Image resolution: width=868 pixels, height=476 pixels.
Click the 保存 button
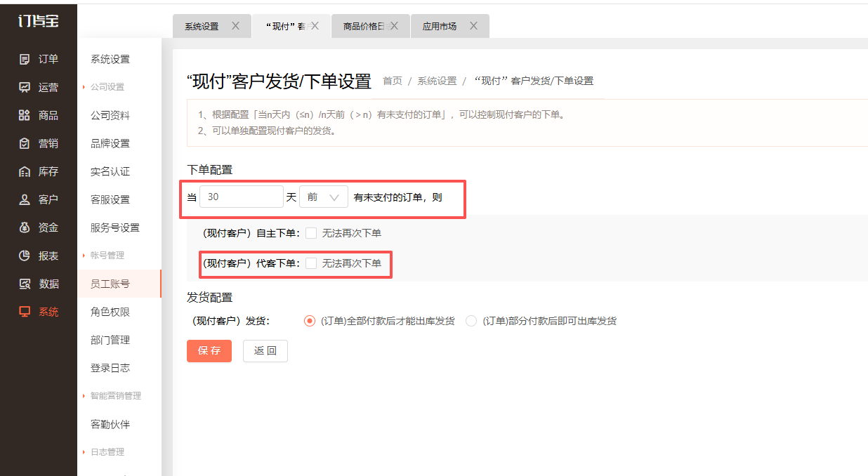click(x=209, y=351)
